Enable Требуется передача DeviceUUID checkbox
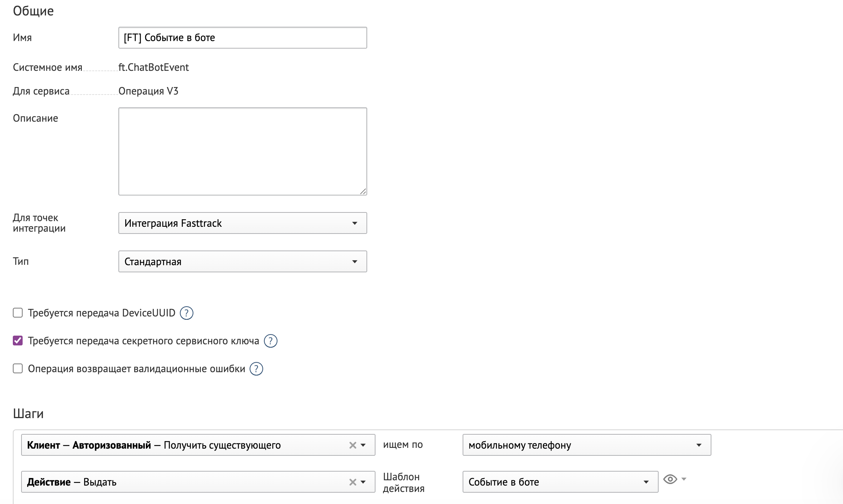This screenshot has height=504, width=843. (18, 313)
